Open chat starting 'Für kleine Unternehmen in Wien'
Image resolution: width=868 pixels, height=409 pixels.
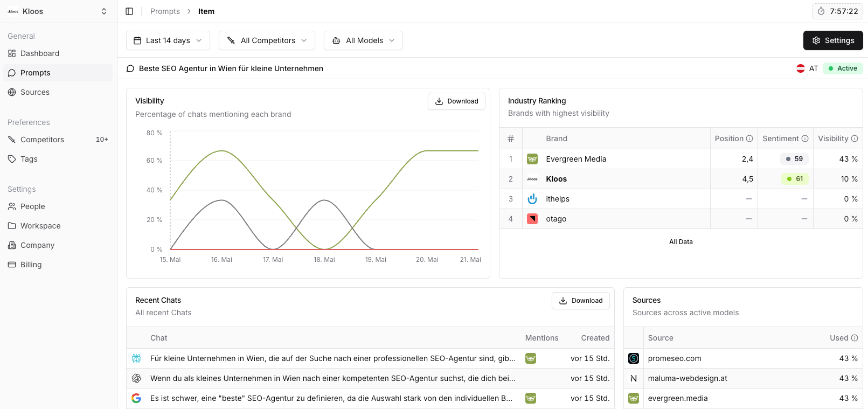click(332, 358)
